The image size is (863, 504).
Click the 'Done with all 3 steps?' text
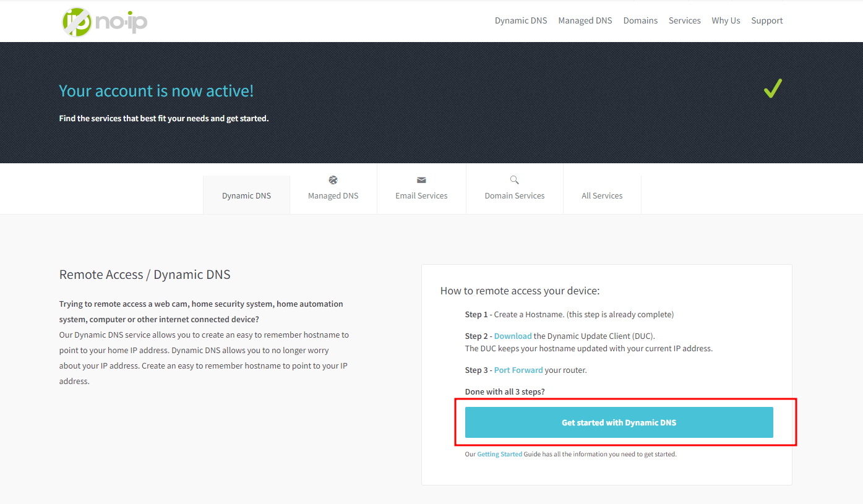(505, 391)
